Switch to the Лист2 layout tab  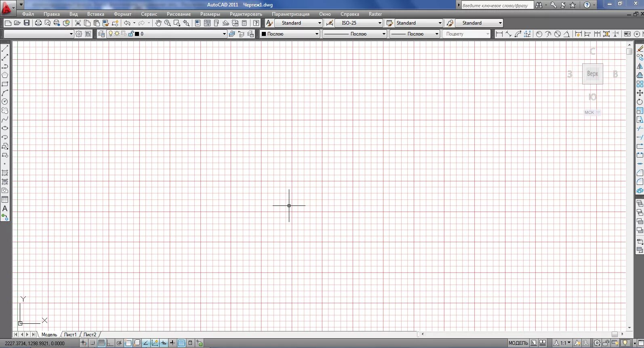coord(90,335)
